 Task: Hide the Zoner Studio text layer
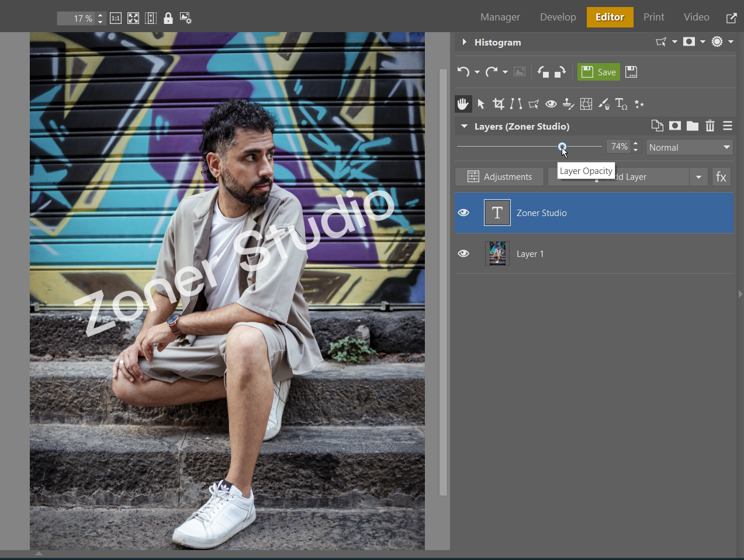point(463,213)
